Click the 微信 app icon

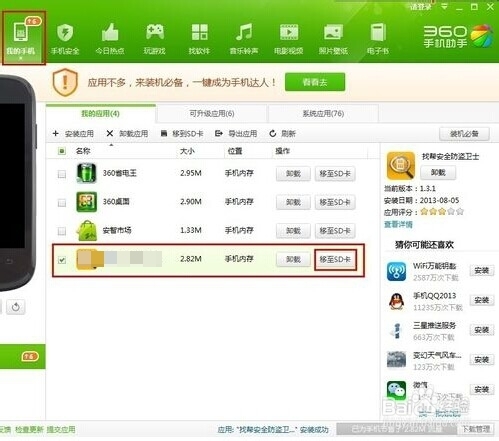(396, 390)
